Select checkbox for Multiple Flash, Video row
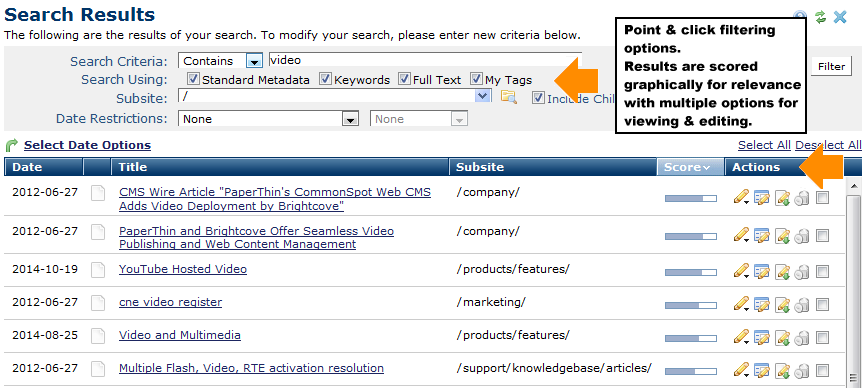Screen dimensions: 867x388 coord(823,371)
